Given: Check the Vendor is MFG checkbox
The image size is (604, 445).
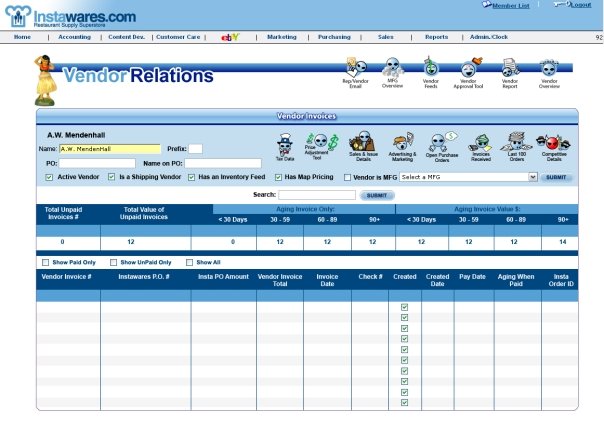Looking at the screenshot, I should [x=346, y=177].
